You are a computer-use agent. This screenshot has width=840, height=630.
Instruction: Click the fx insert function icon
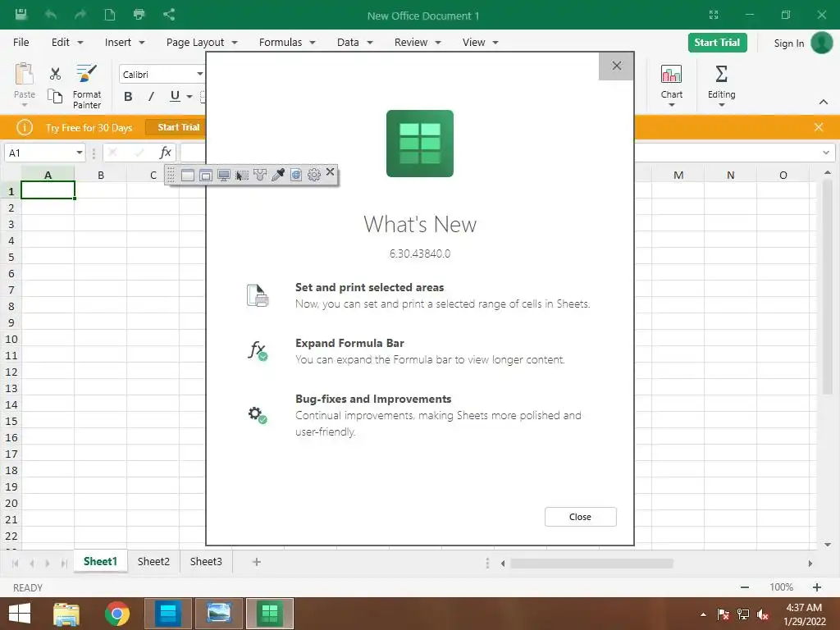coord(166,153)
